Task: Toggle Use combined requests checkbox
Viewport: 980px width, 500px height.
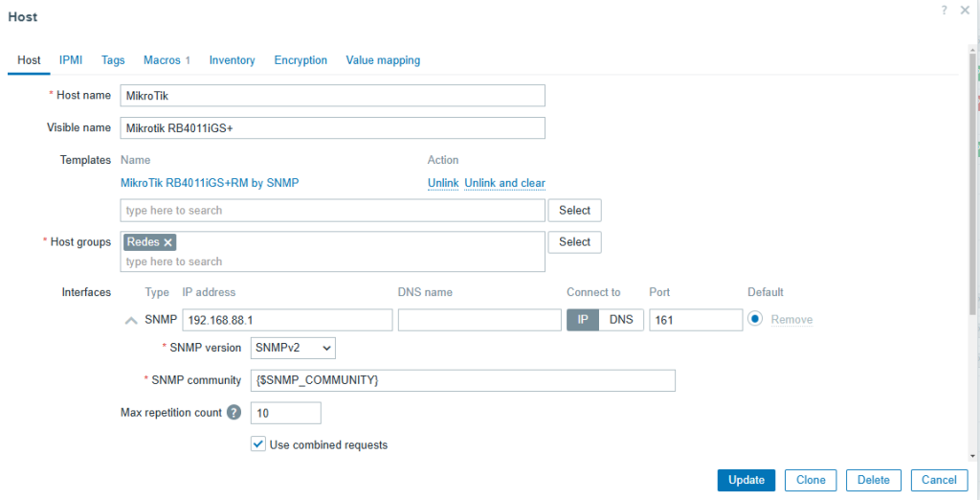Action: click(258, 444)
